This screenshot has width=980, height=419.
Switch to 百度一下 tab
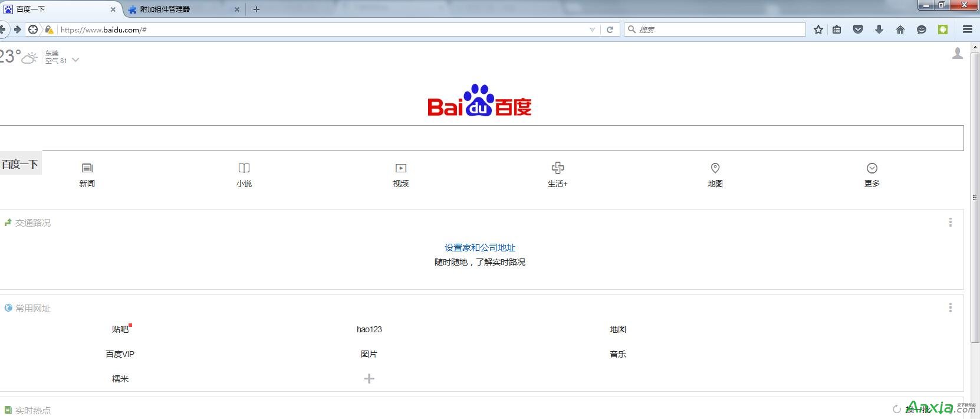point(61,9)
